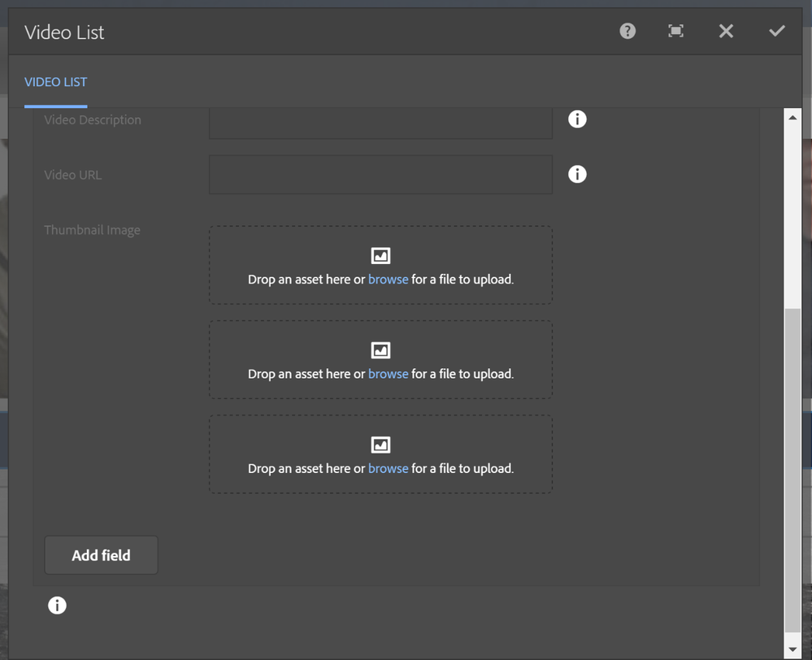Click browse link in first thumbnail dropzone
812x660 pixels.
coord(388,280)
